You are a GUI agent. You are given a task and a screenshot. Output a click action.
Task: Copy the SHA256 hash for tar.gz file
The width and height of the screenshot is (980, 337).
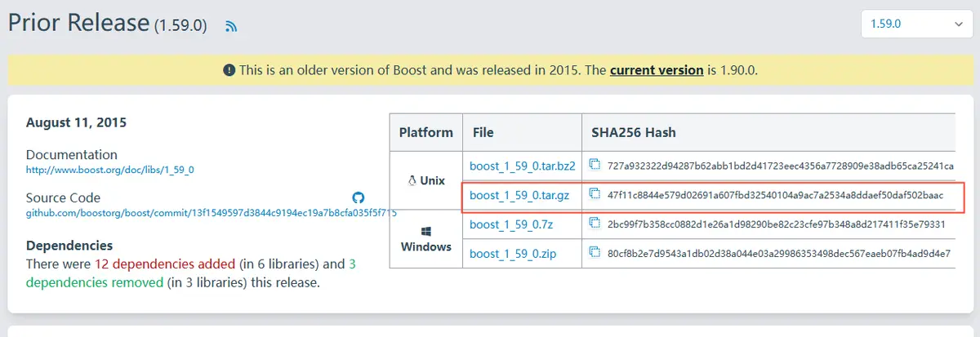[x=595, y=194]
